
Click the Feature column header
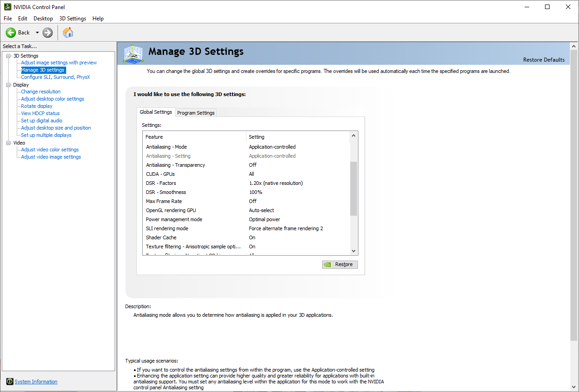pyautogui.click(x=194, y=137)
